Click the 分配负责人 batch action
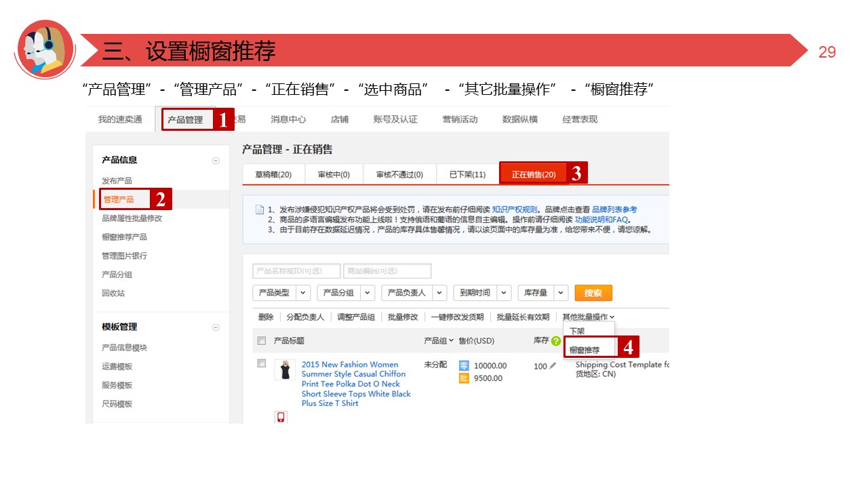Image resolution: width=868 pixels, height=488 pixels. pos(305,317)
